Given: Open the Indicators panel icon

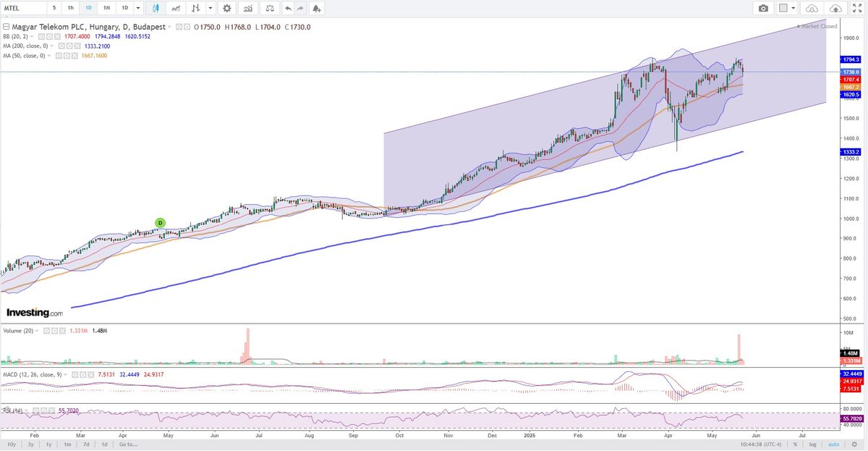Looking at the screenshot, I should 176,8.
